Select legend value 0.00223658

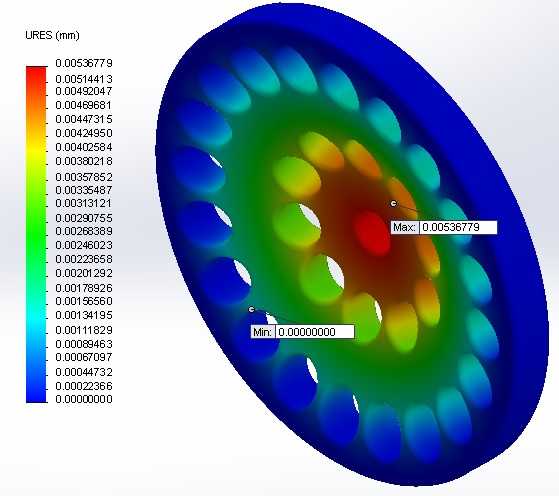[x=84, y=259]
